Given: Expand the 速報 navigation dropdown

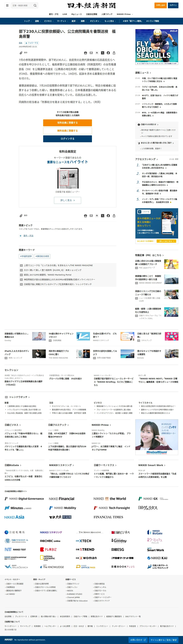Looking at the screenshot, I should [38, 21].
